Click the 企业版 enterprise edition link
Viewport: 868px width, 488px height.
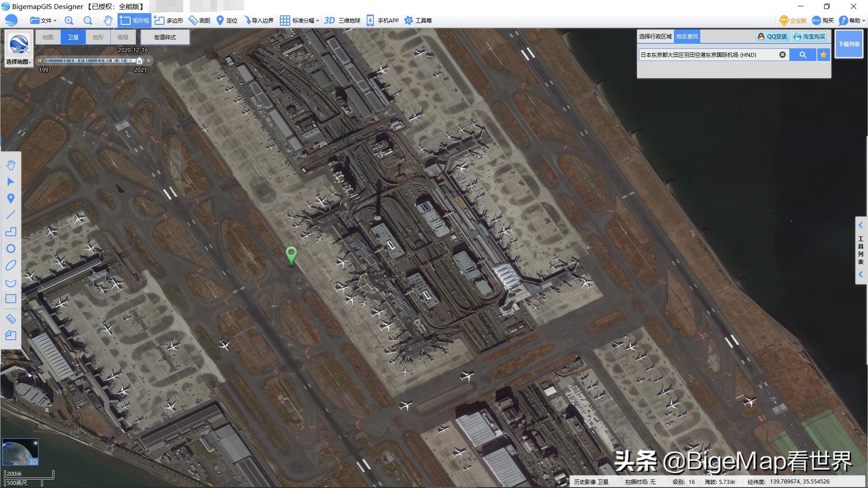coord(793,20)
